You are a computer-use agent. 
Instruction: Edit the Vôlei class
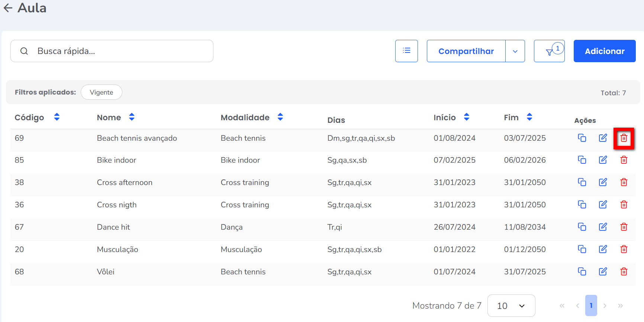pyautogui.click(x=603, y=271)
